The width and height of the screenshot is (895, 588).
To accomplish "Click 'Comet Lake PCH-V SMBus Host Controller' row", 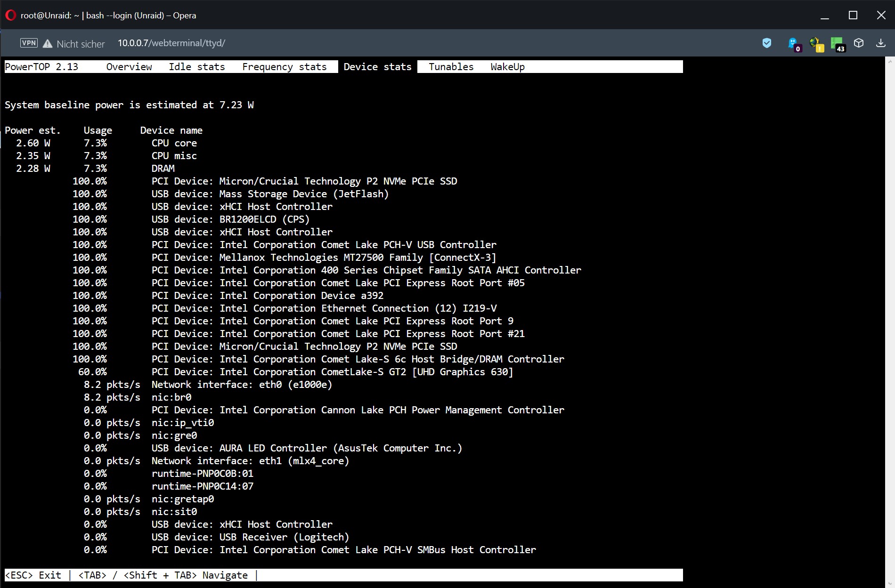I will (344, 550).
